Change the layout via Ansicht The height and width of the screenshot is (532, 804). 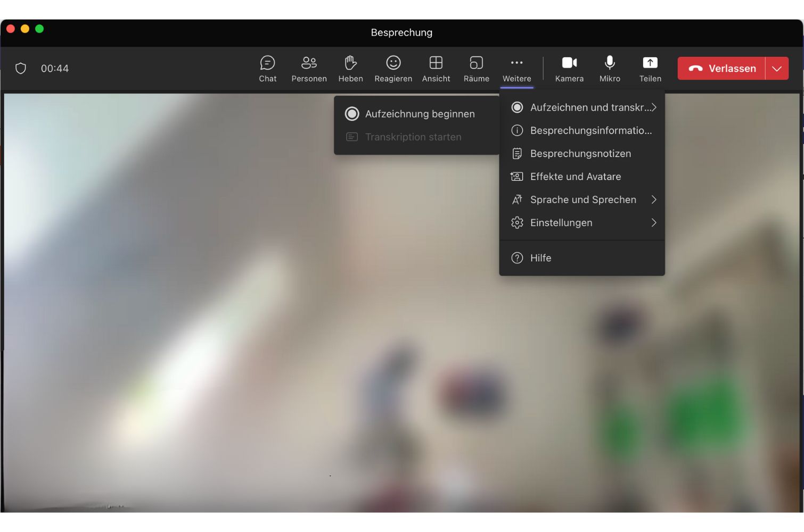pos(436,68)
